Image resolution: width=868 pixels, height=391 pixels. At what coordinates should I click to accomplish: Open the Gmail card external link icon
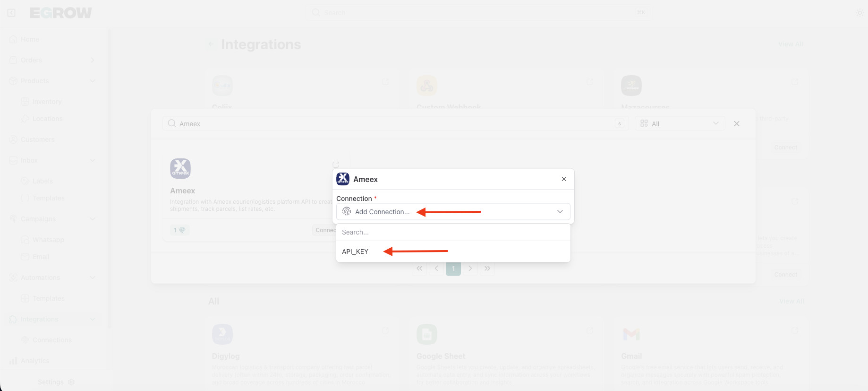point(794,330)
